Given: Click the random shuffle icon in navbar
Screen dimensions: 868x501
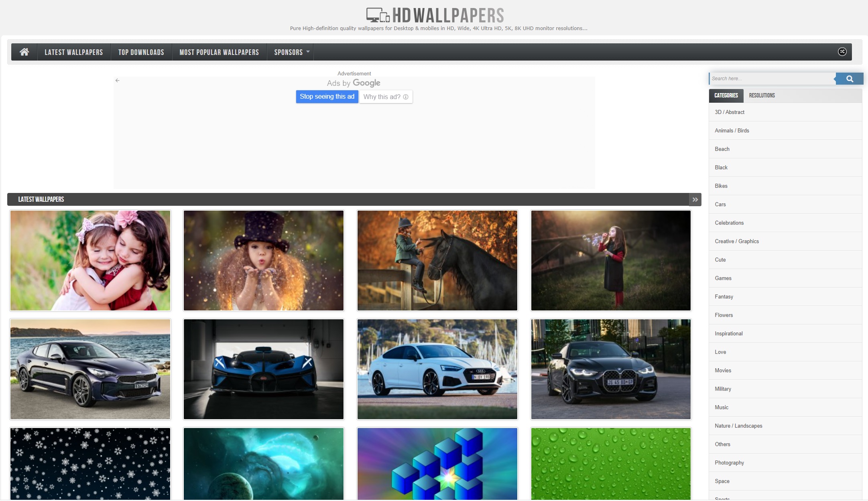Looking at the screenshot, I should click(842, 52).
